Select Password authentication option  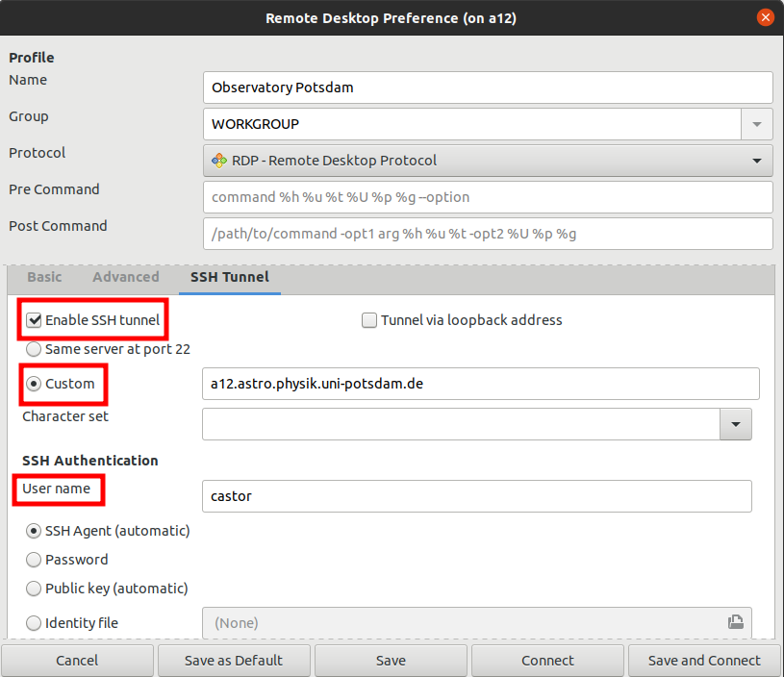pos(34,560)
